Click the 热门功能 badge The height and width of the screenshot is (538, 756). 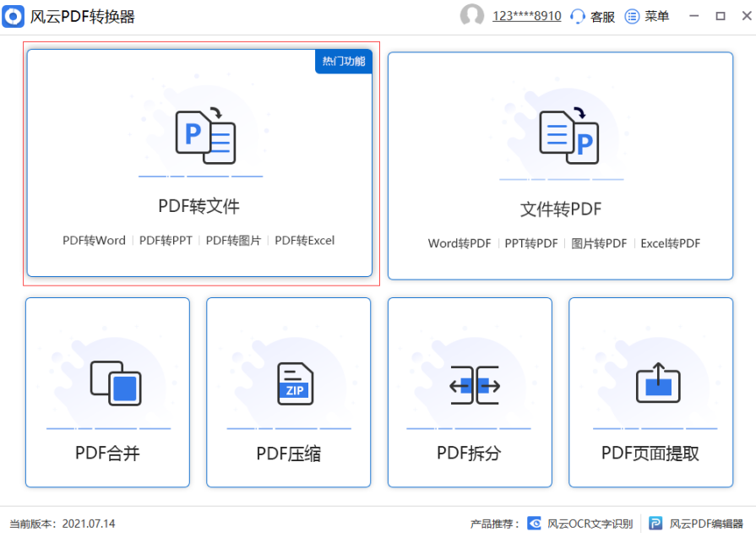click(343, 61)
